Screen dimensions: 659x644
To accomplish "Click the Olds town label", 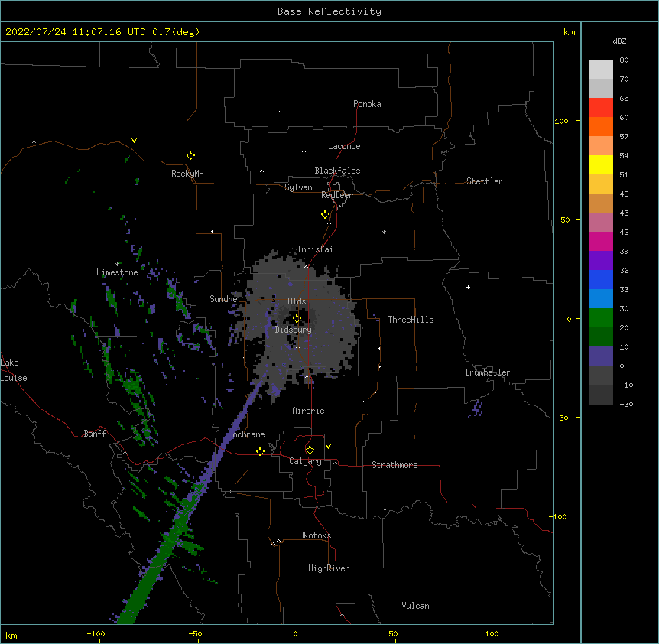I will [297, 301].
